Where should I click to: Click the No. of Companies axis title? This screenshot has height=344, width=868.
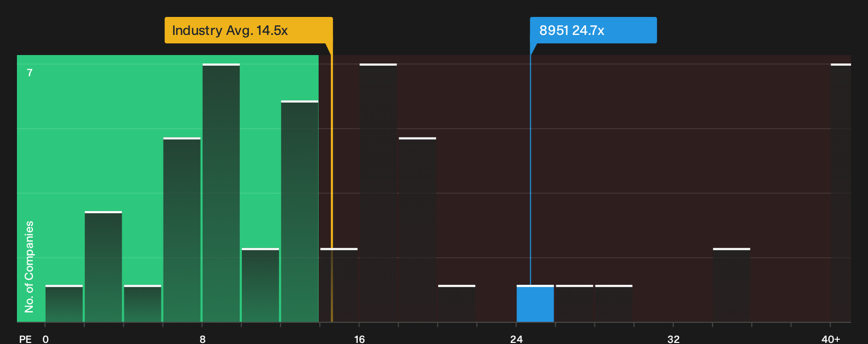(29, 267)
